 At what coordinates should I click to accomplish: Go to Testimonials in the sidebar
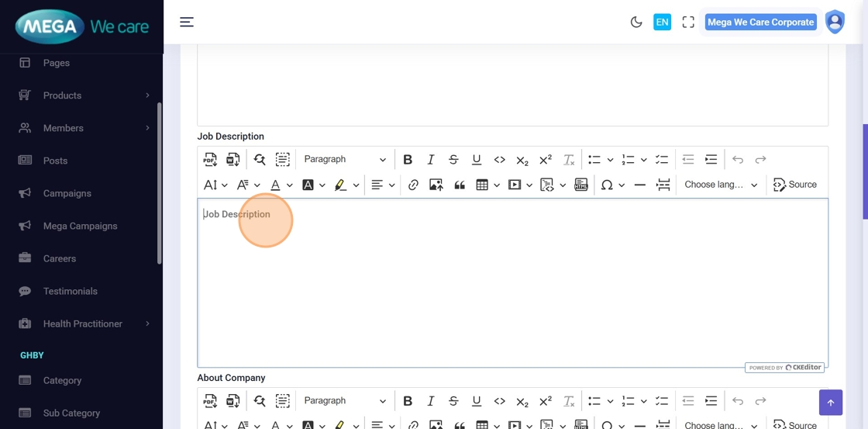[x=70, y=291]
